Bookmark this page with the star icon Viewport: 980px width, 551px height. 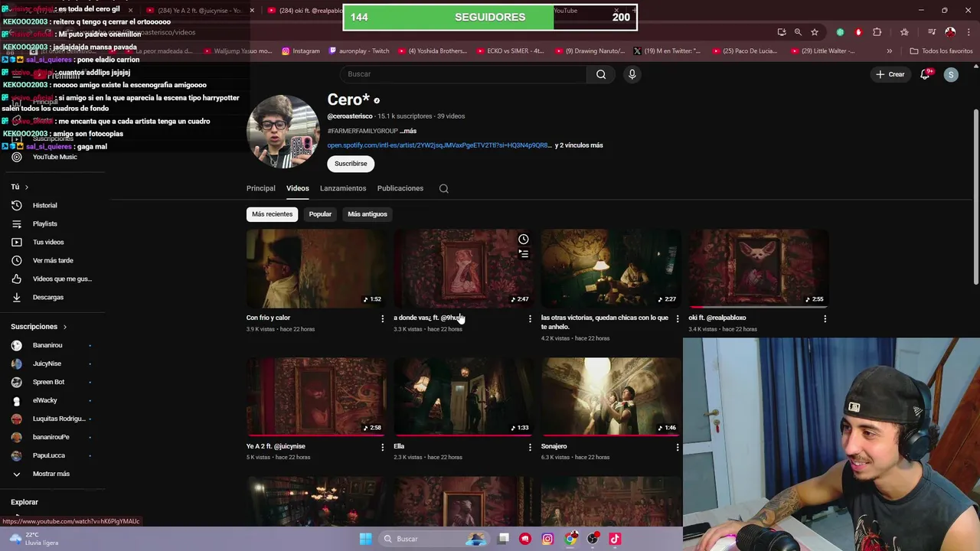point(815,32)
